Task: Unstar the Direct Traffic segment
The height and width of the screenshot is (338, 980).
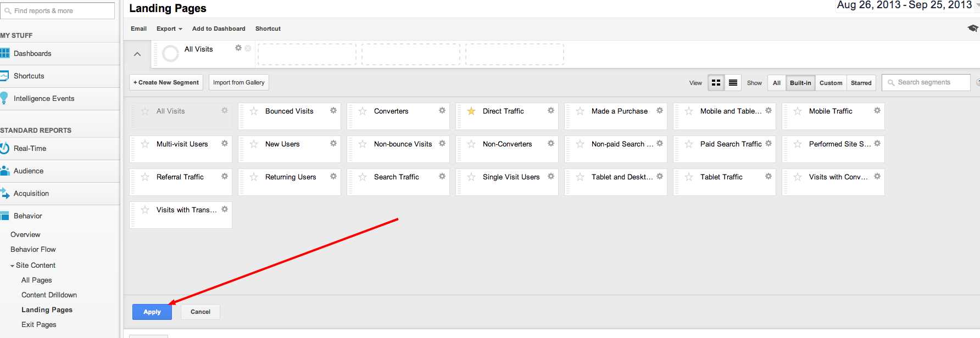Action: (x=471, y=111)
